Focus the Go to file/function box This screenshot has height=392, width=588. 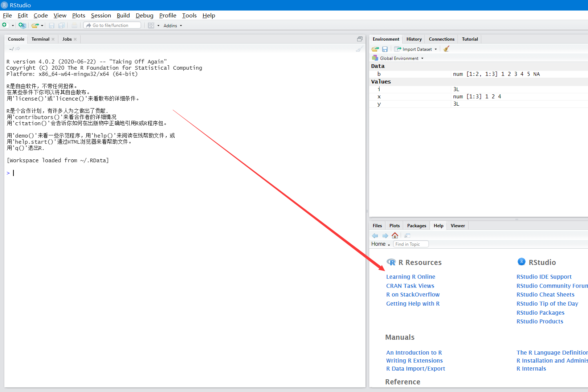112,25
